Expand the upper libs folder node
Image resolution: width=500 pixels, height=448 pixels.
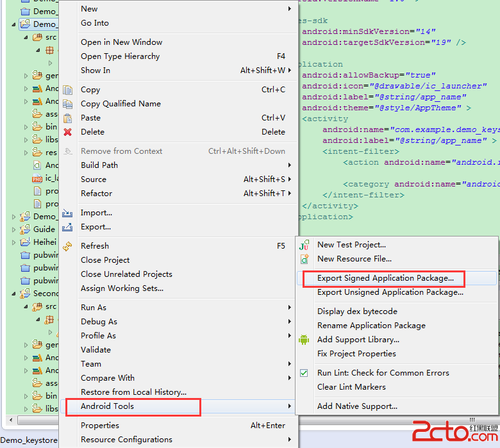pos(26,140)
